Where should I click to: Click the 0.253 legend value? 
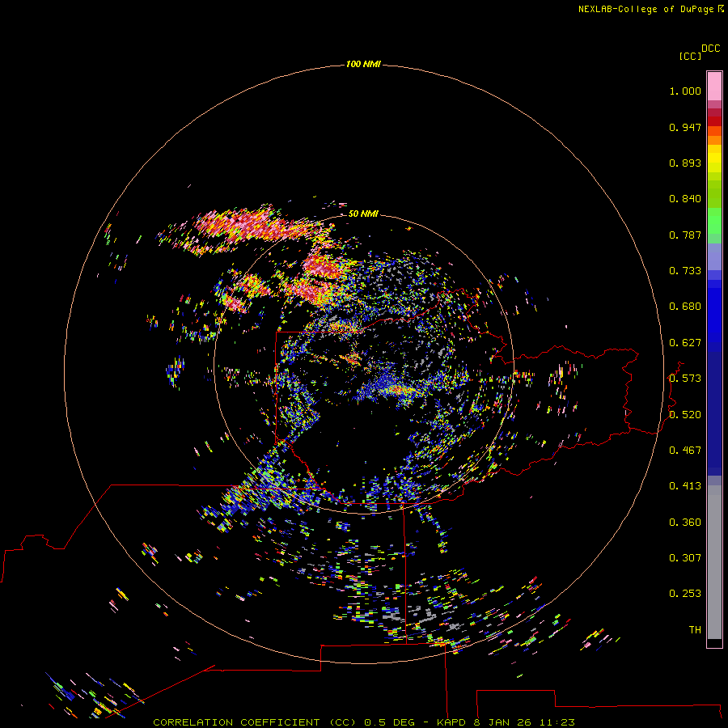pyautogui.click(x=685, y=594)
